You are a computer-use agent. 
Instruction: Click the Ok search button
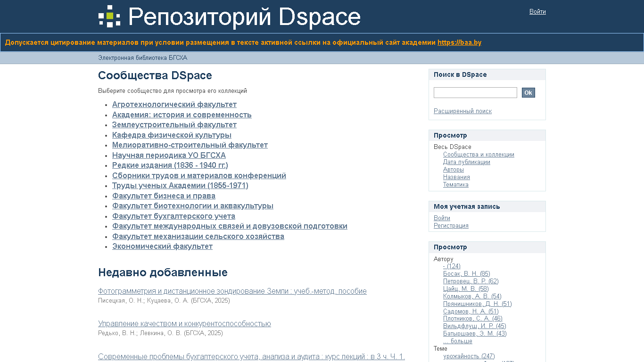pyautogui.click(x=528, y=93)
